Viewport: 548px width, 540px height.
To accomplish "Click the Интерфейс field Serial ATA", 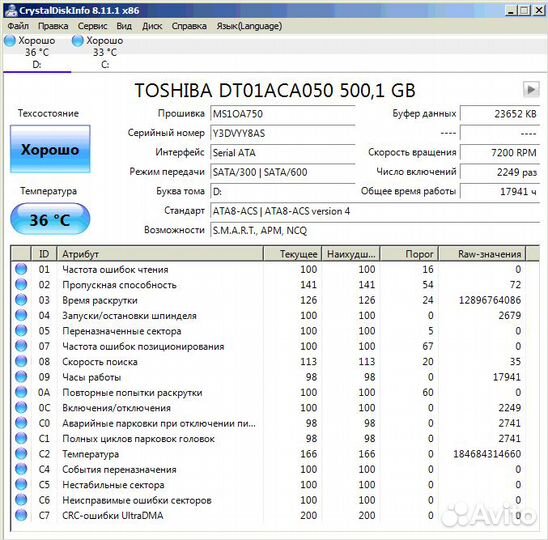I will point(283,153).
